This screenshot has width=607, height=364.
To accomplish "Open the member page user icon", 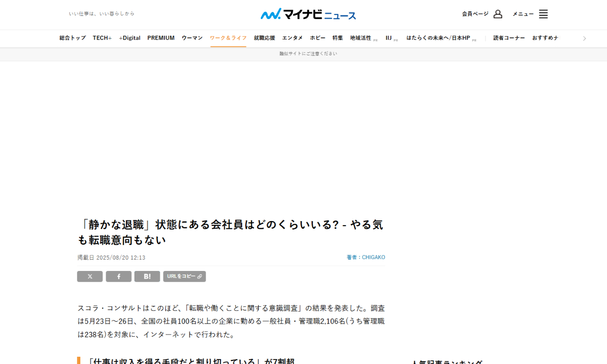I will point(498,14).
